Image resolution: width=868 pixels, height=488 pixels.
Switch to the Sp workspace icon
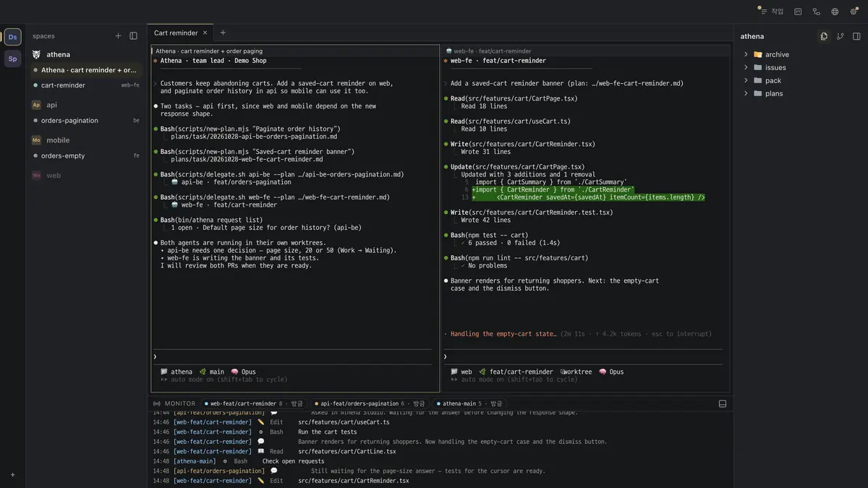pyautogui.click(x=13, y=59)
